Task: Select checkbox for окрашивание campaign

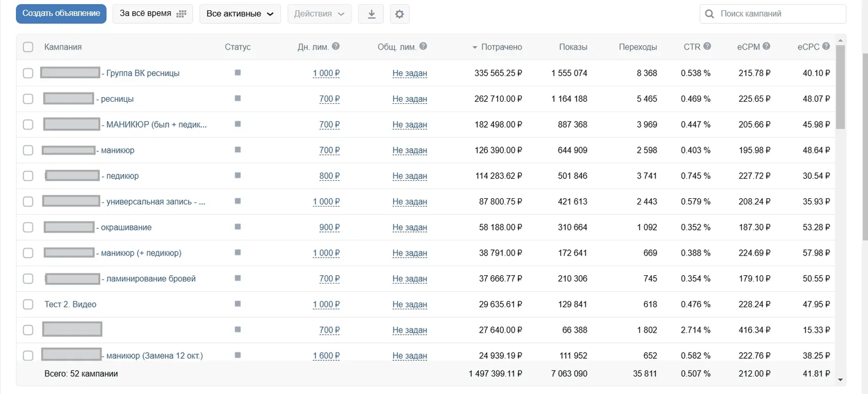Action: tap(28, 227)
